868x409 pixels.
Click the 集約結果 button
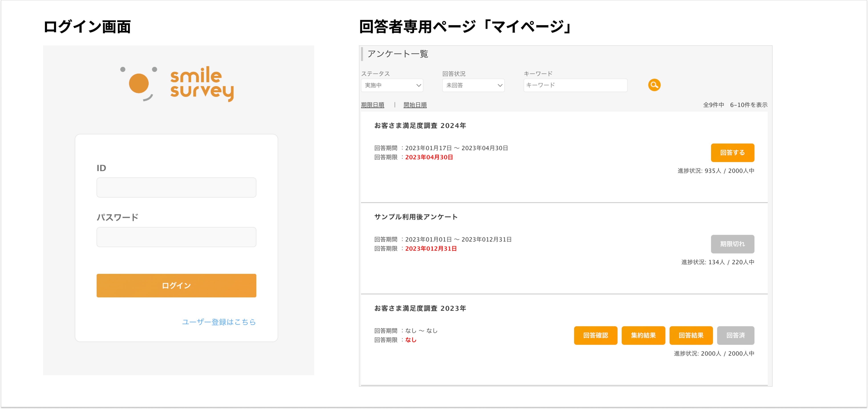[x=643, y=335]
